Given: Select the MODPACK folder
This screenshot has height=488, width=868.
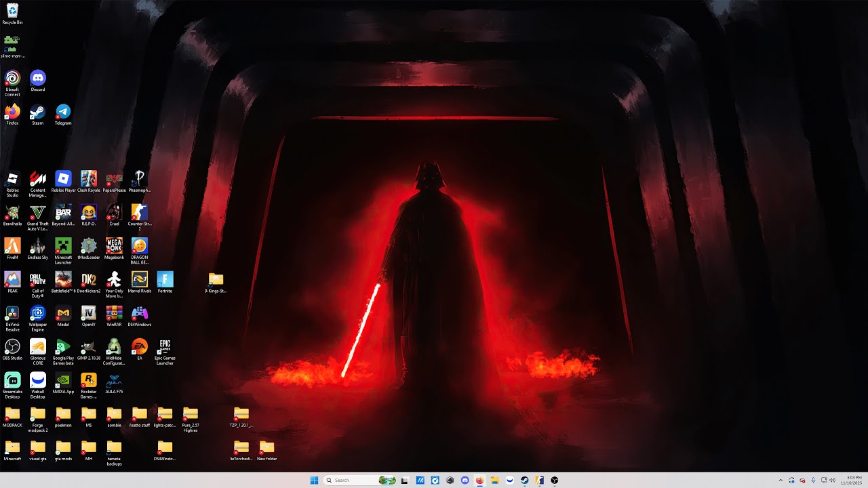Looking at the screenshot, I should pos(12,418).
